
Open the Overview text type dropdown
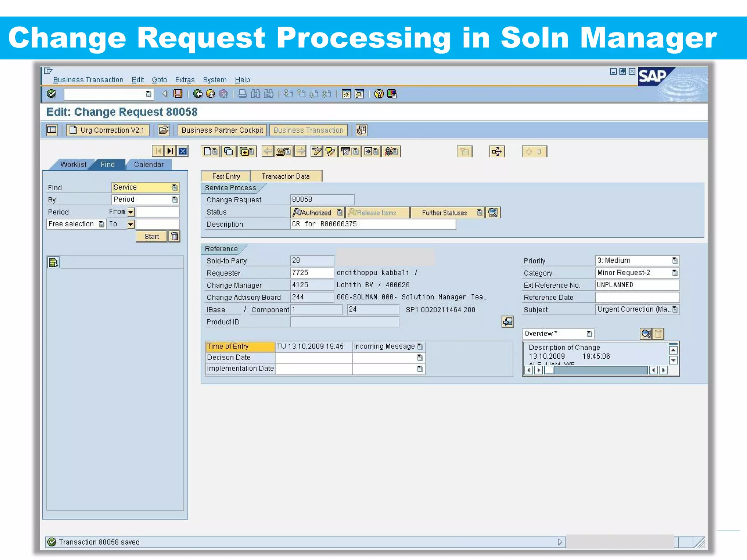[x=589, y=334]
